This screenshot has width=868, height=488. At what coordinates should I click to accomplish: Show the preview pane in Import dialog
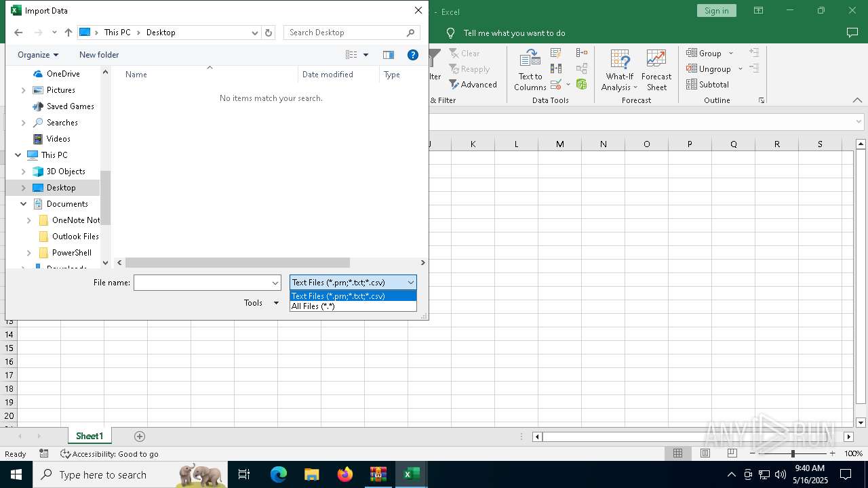click(389, 55)
